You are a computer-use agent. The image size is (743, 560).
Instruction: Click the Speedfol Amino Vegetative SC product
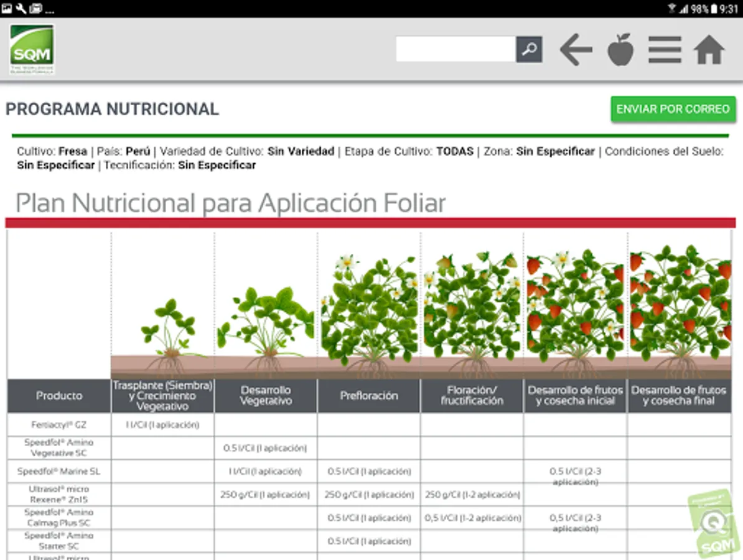point(58,448)
